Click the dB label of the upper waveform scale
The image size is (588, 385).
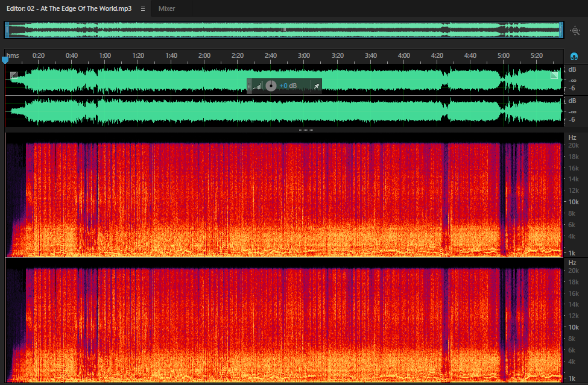tap(572, 70)
